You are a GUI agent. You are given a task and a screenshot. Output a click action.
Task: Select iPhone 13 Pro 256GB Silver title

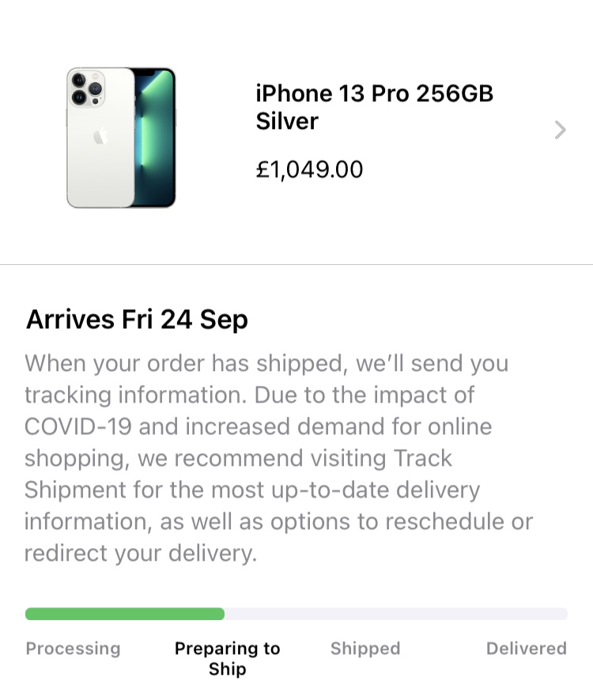click(374, 107)
